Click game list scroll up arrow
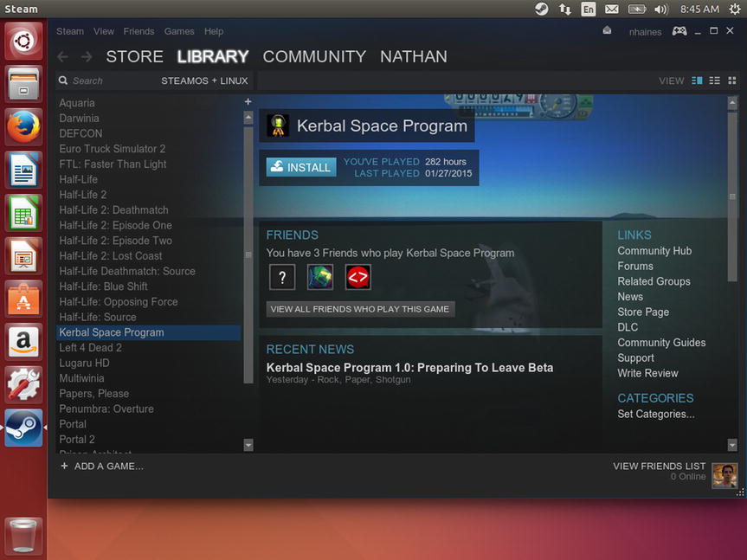This screenshot has width=747, height=560. pyautogui.click(x=248, y=117)
